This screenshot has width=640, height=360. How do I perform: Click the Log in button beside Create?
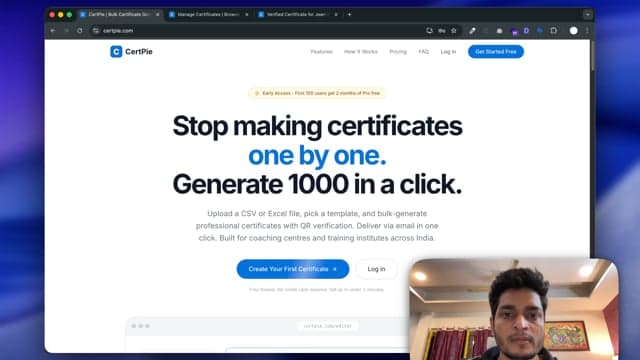(x=376, y=269)
